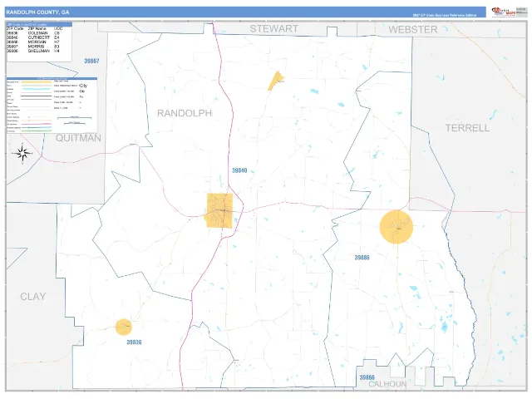Viewport: 532px width, 399px height.
Task: Click the COLEMAN row in ZIP index
Action: click(33, 33)
